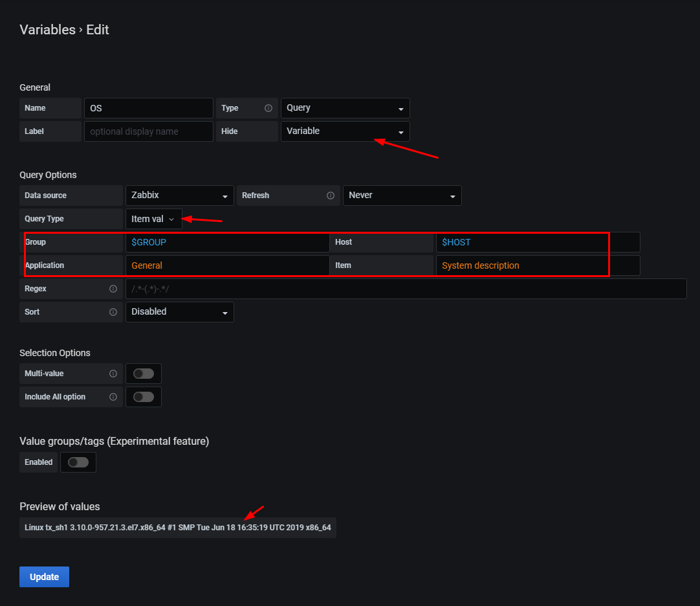Expand the Item val Query Type selector
This screenshot has height=606, width=700.
(153, 219)
